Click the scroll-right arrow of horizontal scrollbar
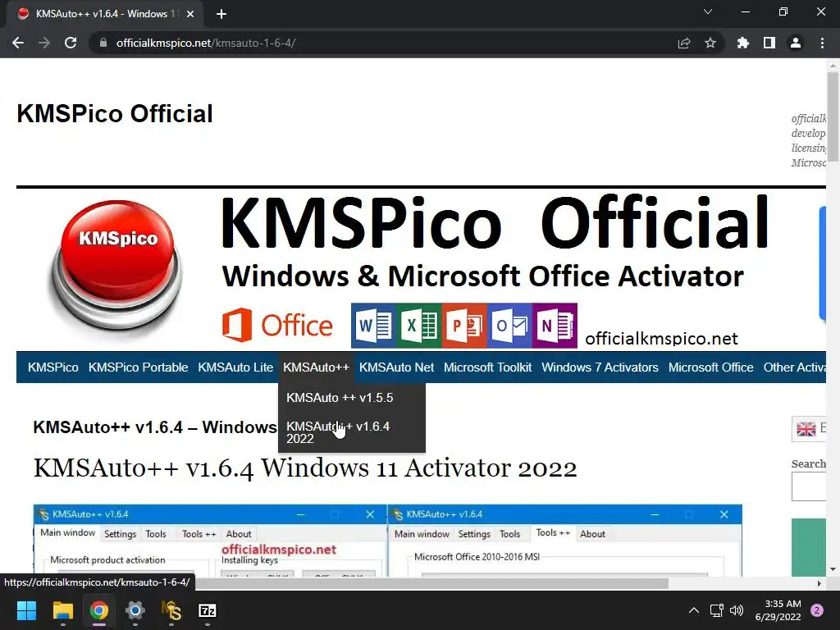This screenshot has width=840, height=630. [x=819, y=583]
